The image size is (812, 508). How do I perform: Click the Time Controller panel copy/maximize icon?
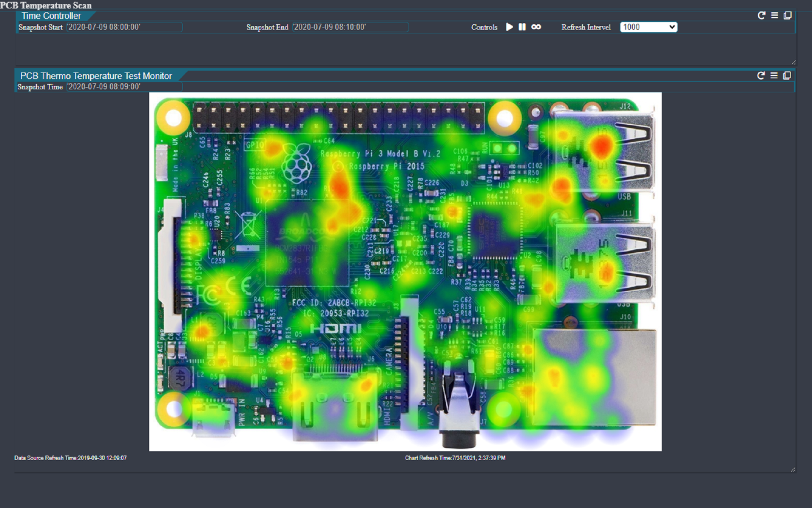coord(787,16)
